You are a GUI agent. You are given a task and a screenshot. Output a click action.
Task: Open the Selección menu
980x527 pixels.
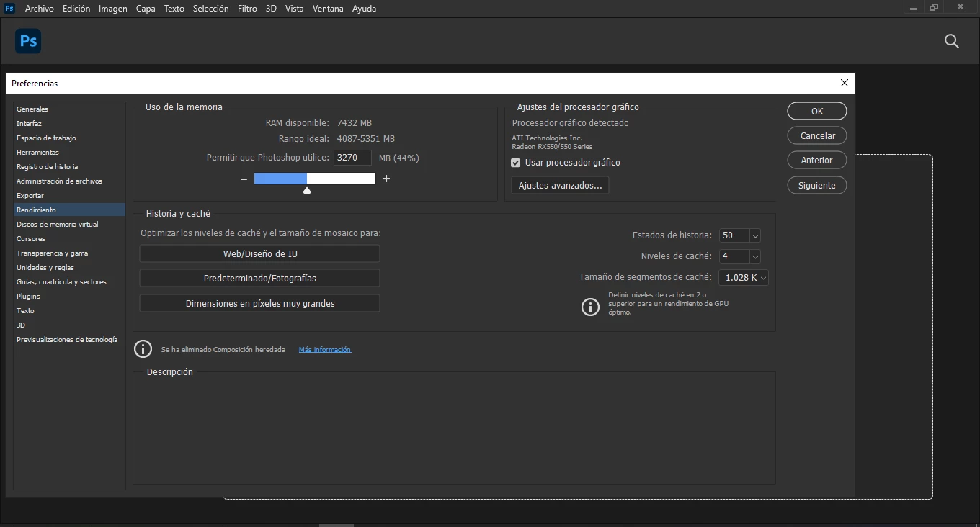click(x=211, y=9)
